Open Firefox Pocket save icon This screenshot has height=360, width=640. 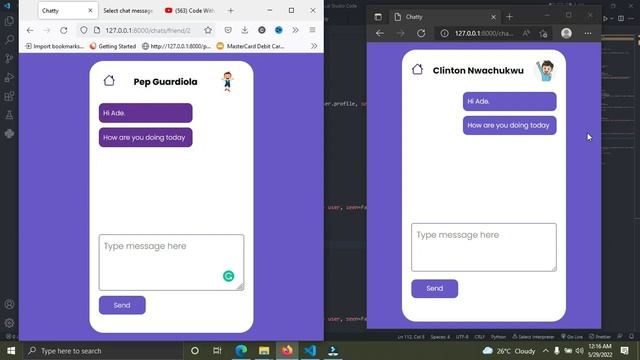(x=228, y=30)
